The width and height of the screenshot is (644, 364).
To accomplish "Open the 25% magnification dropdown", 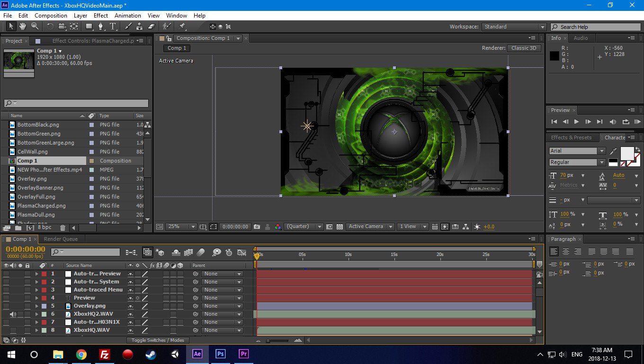I will [x=181, y=227].
